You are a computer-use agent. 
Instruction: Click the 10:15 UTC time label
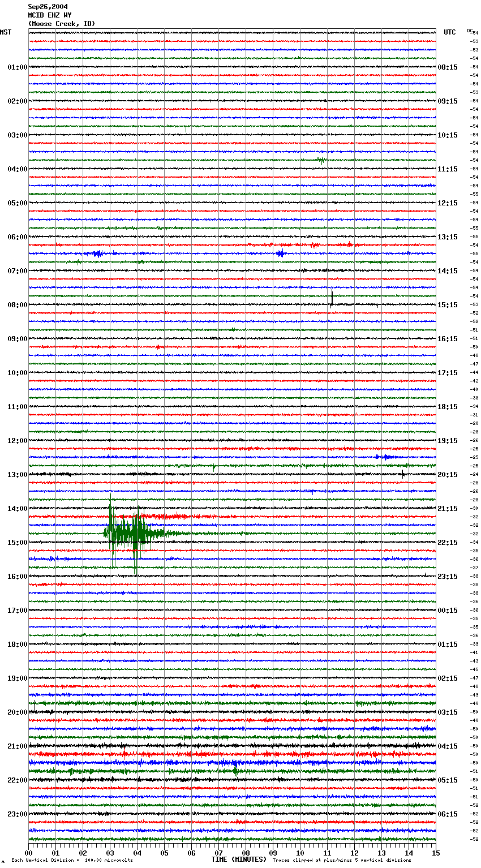(x=448, y=135)
